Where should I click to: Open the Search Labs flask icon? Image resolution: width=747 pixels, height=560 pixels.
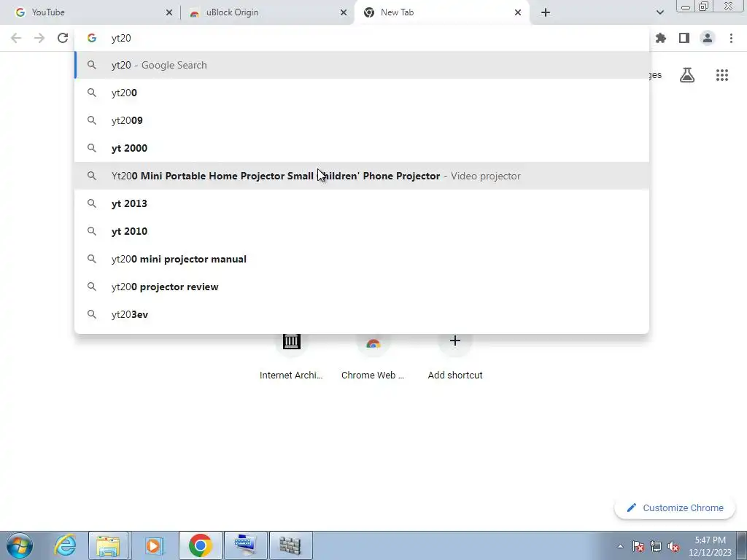click(x=687, y=75)
